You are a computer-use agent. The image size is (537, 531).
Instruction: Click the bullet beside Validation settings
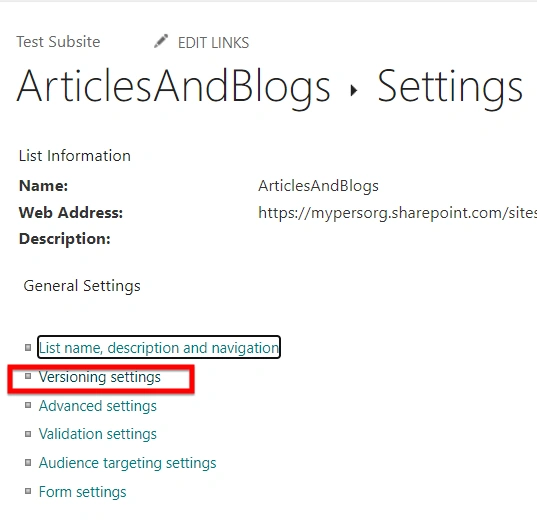point(28,434)
